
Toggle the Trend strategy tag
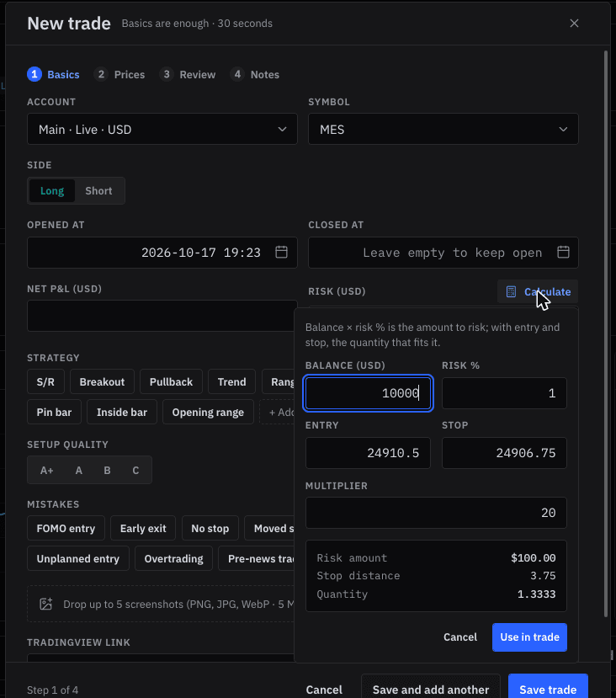231,382
